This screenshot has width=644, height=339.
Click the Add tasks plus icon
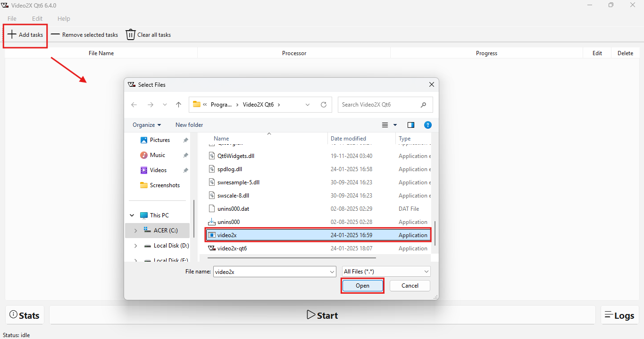[x=12, y=34]
